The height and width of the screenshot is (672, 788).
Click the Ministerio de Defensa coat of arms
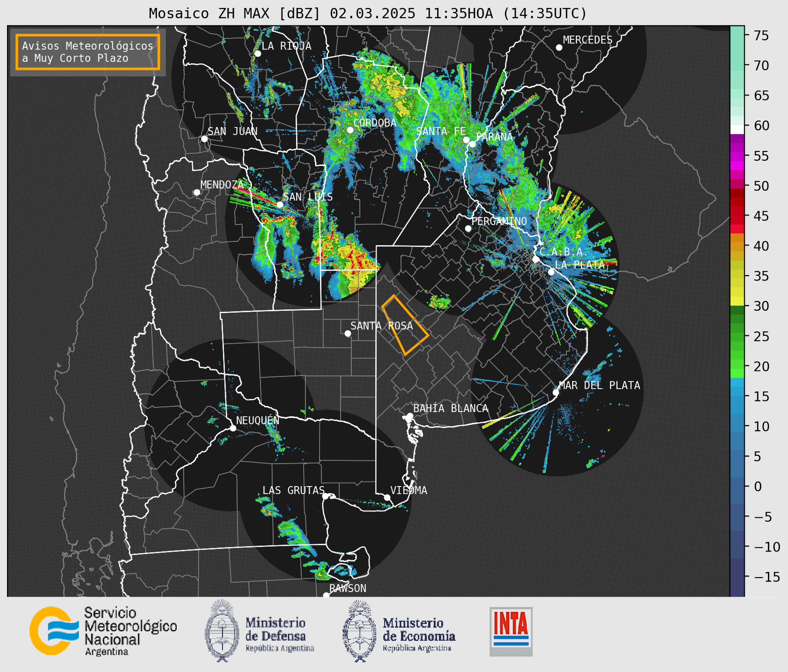(221, 631)
